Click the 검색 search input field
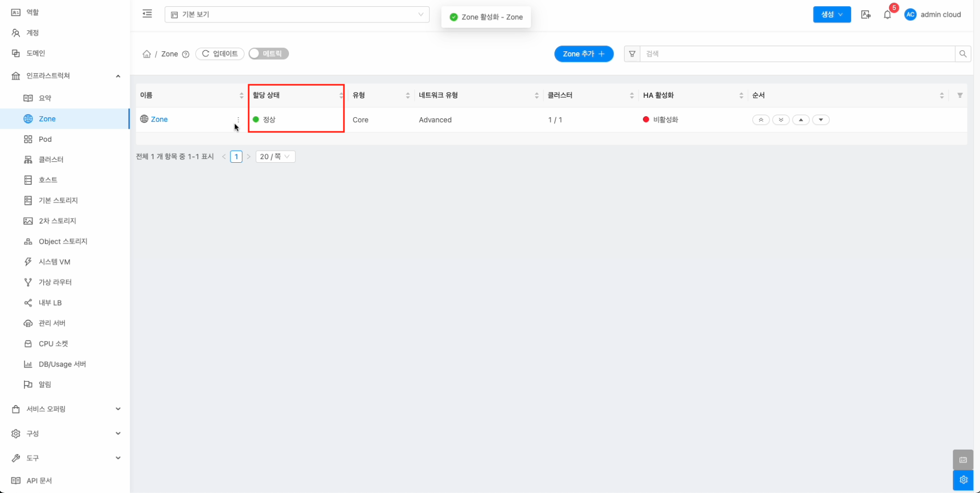Screen dimensions: 980x493 pyautogui.click(x=797, y=54)
